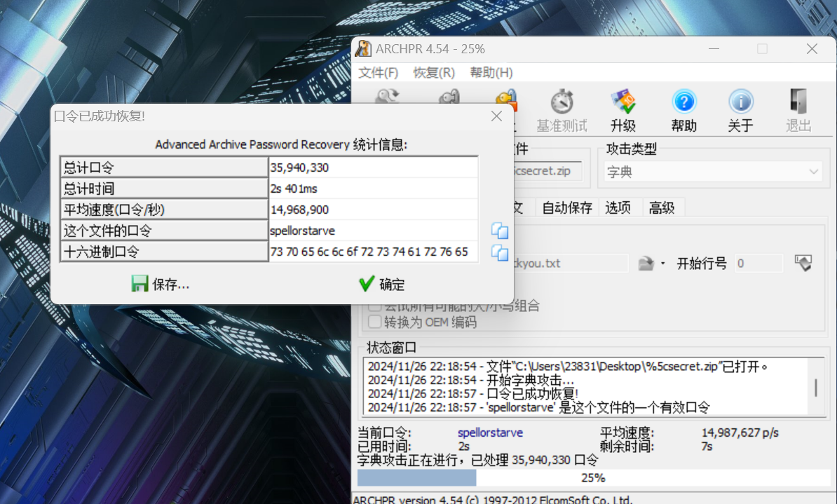Screen dimensions: 837x504
Task: Click the 基准测试 benchmark stopwatch icon
Action: click(562, 102)
